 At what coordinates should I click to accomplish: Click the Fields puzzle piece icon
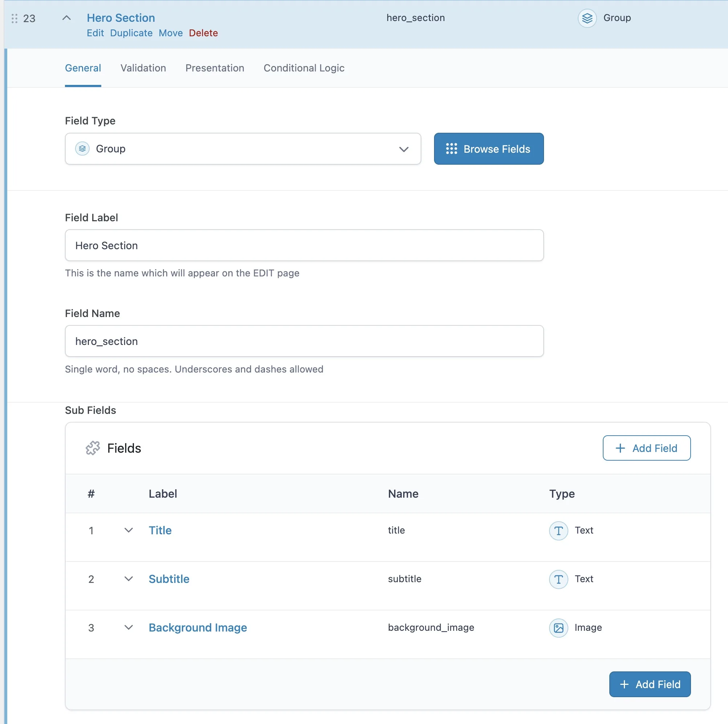93,448
